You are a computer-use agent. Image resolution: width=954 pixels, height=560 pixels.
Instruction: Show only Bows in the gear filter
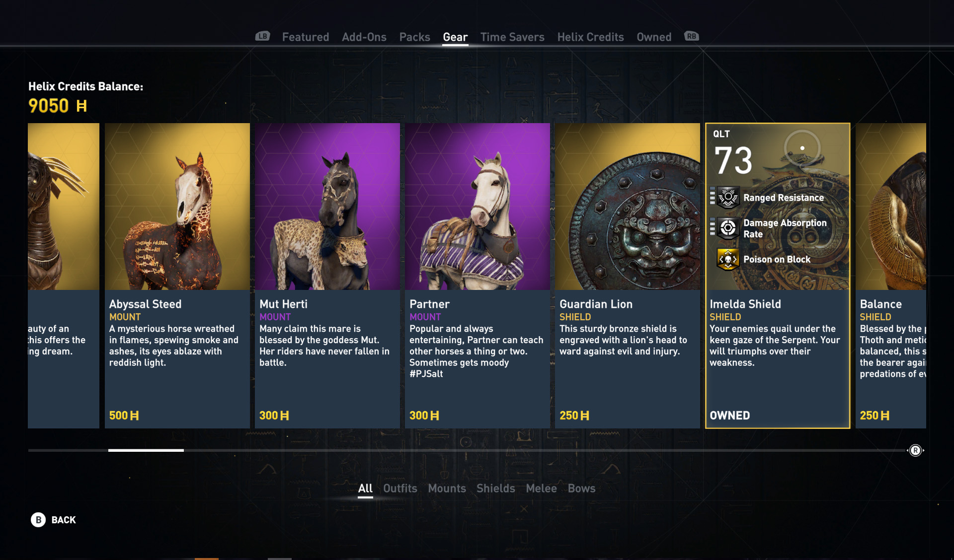[x=581, y=489]
